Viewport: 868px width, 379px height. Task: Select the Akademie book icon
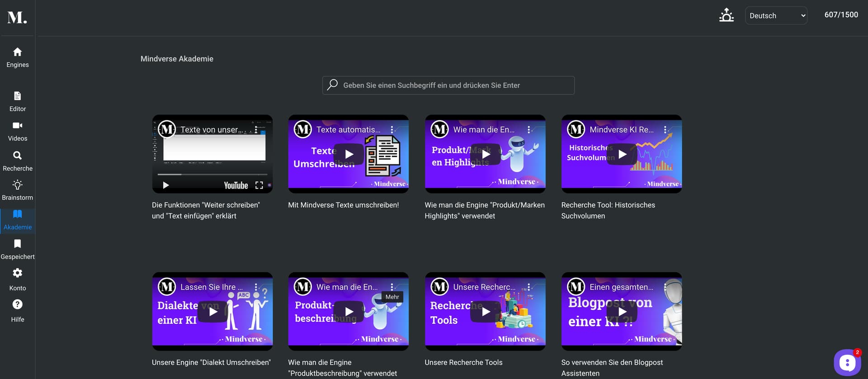tap(18, 214)
